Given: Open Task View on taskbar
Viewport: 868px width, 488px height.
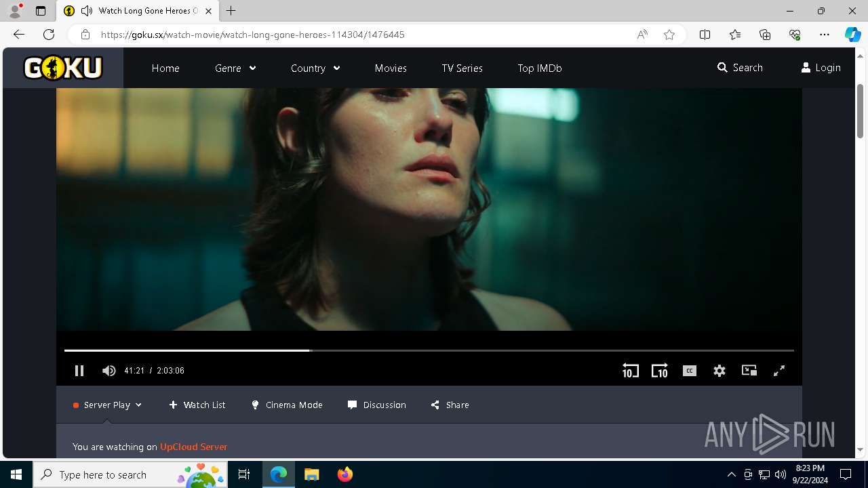Looking at the screenshot, I should 244,474.
